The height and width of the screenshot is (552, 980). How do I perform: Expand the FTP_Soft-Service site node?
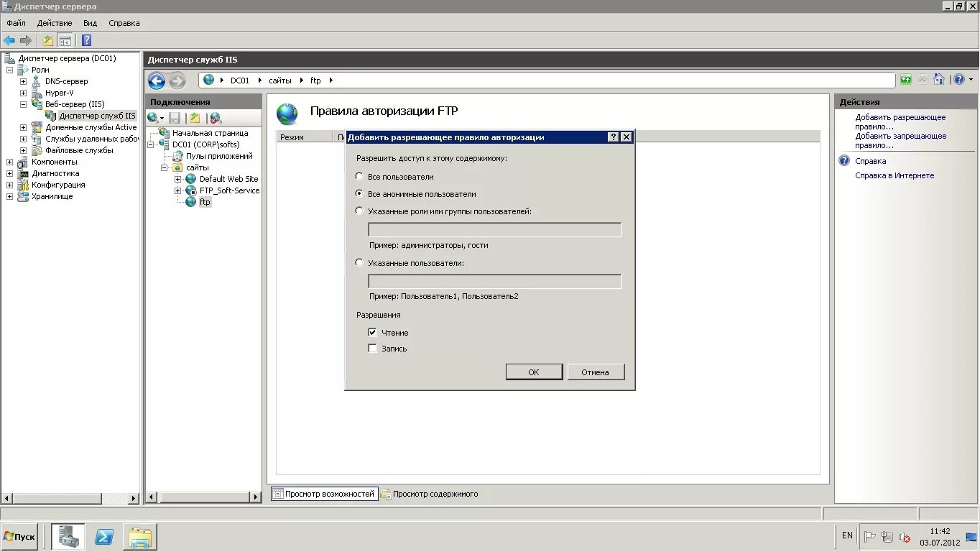point(178,190)
